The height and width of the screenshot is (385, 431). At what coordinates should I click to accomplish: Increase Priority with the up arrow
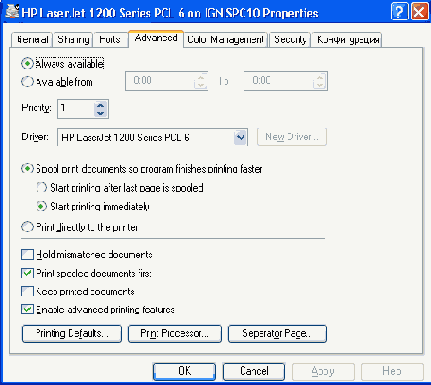coord(100,105)
